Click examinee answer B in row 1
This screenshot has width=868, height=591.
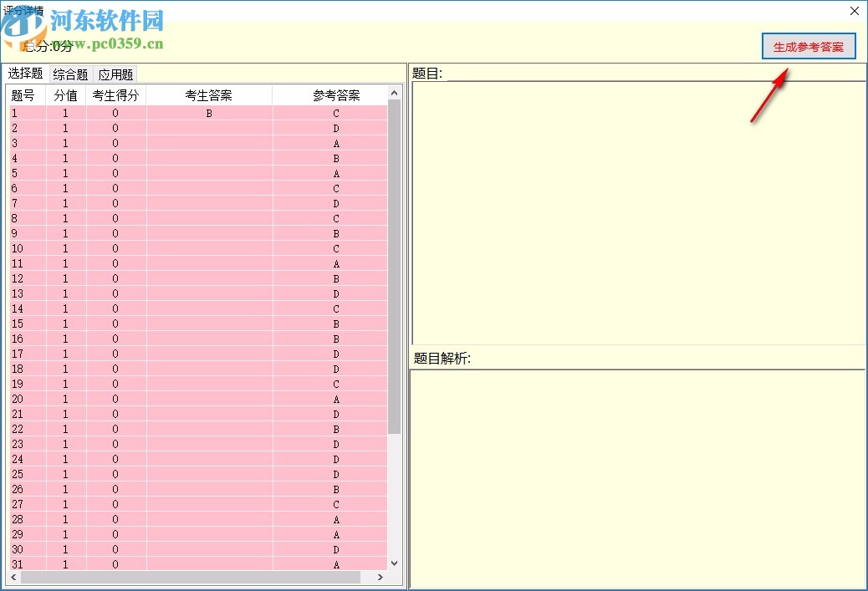coord(209,113)
